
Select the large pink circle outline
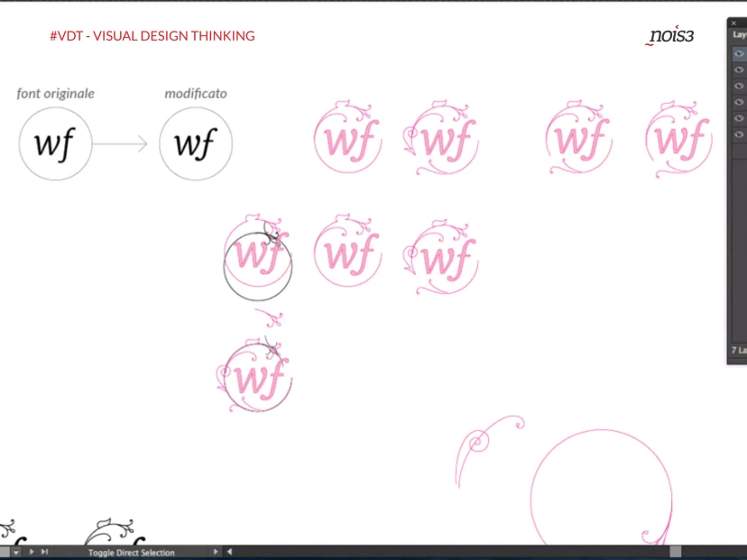point(601,488)
